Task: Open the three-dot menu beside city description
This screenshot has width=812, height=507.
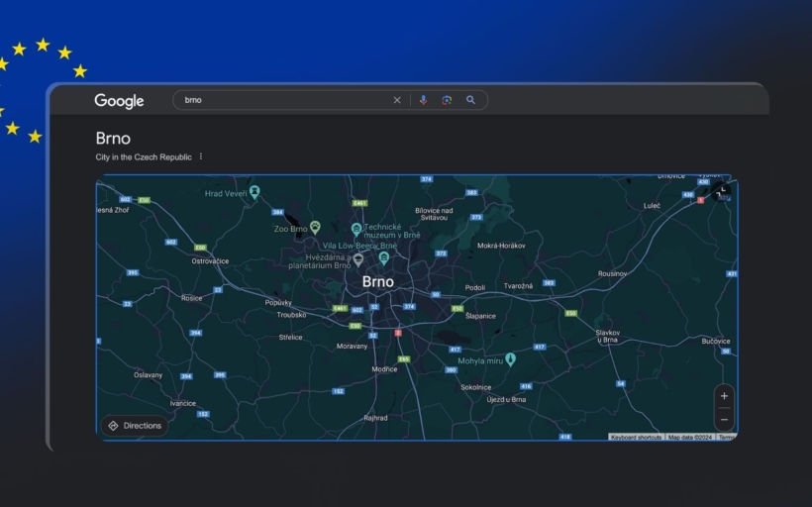Action: [201, 156]
